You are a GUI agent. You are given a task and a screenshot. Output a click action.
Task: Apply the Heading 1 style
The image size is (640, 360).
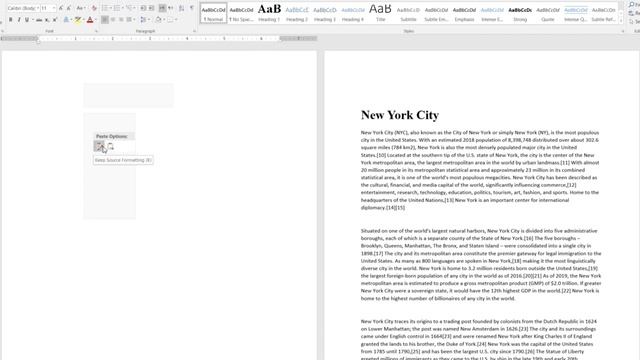(x=269, y=13)
